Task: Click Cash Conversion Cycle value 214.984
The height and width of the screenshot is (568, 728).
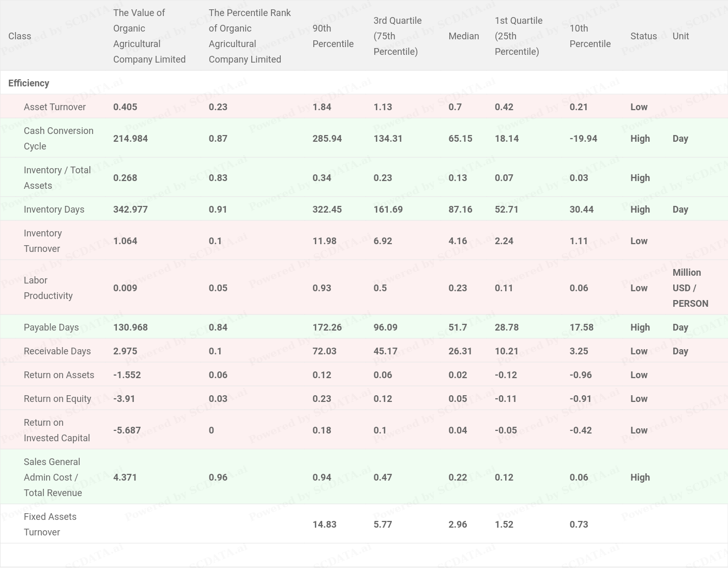Action: [130, 138]
